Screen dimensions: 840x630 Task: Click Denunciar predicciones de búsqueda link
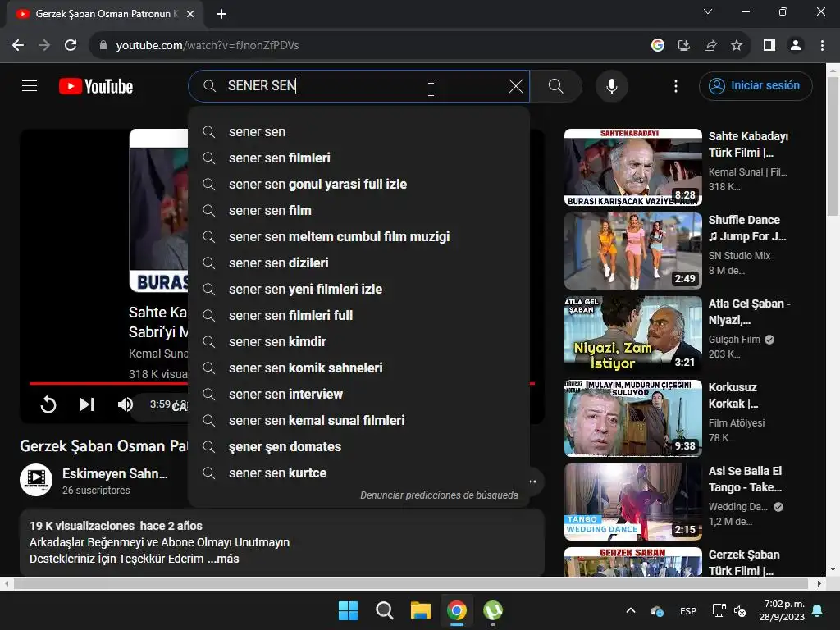(439, 495)
